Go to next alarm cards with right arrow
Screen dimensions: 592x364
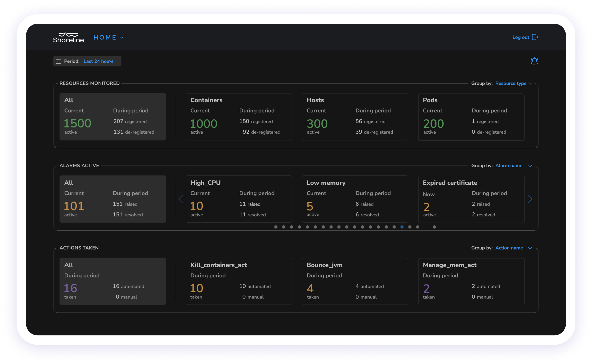(x=529, y=199)
